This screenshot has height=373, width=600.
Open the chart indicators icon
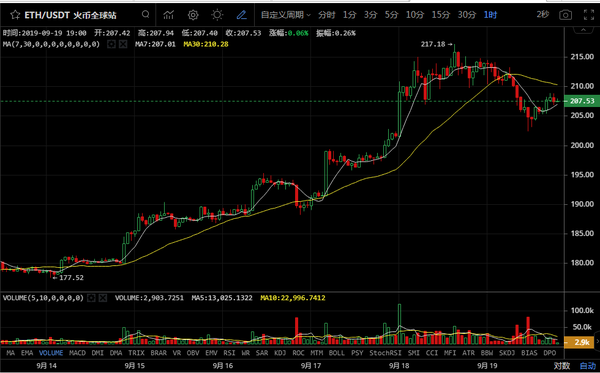coord(168,15)
